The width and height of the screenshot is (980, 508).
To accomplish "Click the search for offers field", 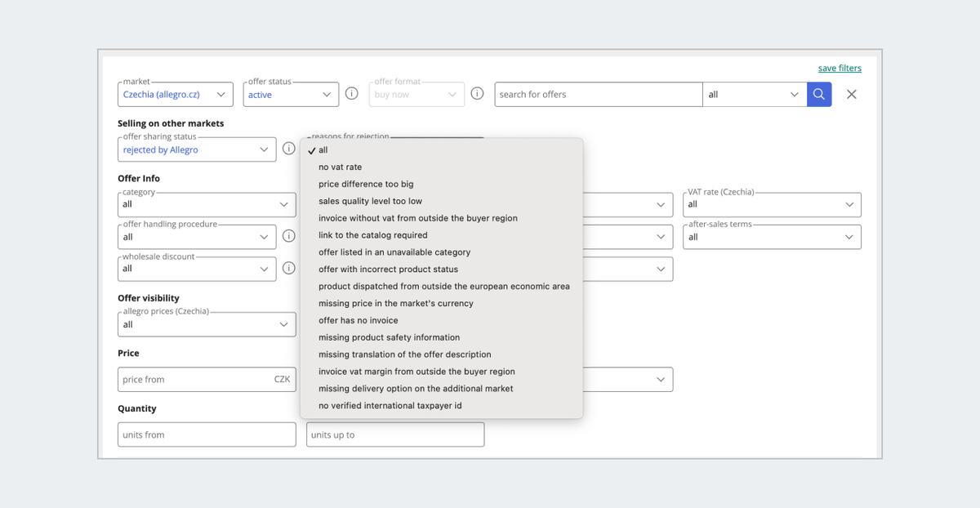I will coord(598,95).
